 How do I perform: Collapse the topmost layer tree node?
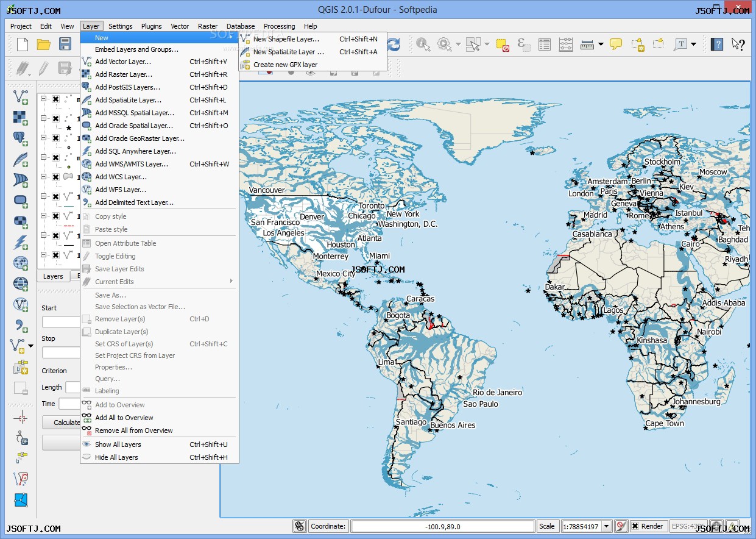[44, 99]
